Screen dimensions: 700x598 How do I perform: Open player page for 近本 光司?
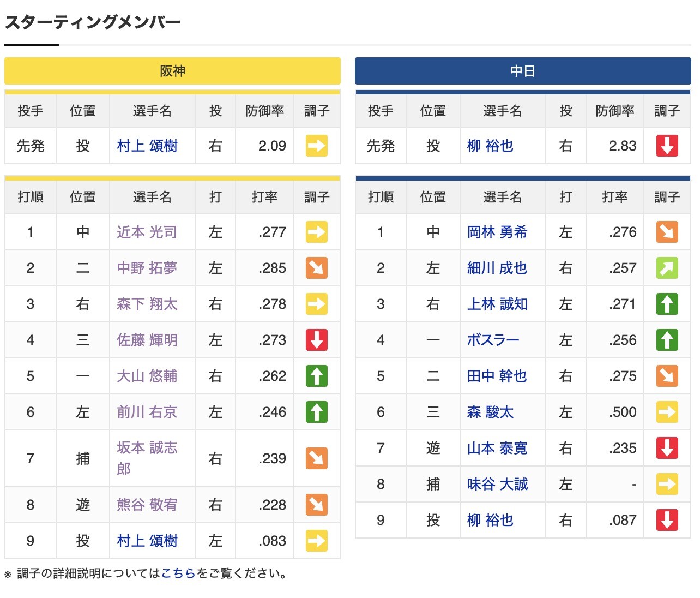click(x=145, y=232)
